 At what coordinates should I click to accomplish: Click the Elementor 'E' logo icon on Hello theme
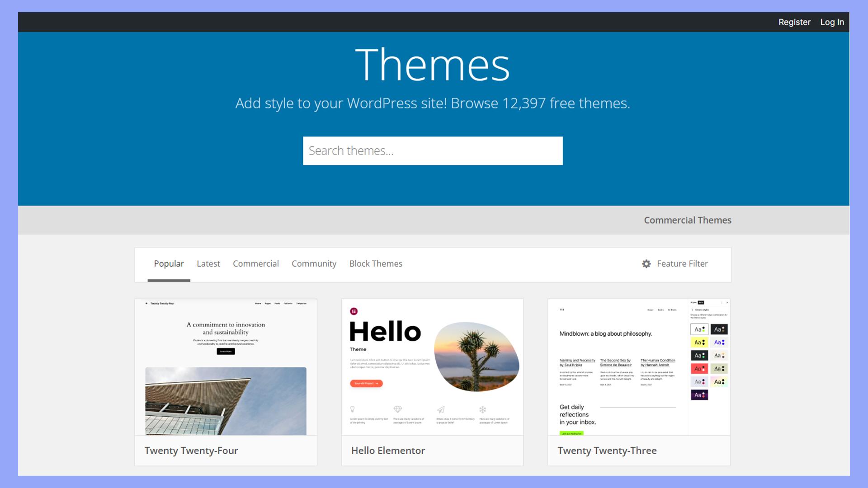[x=354, y=311]
